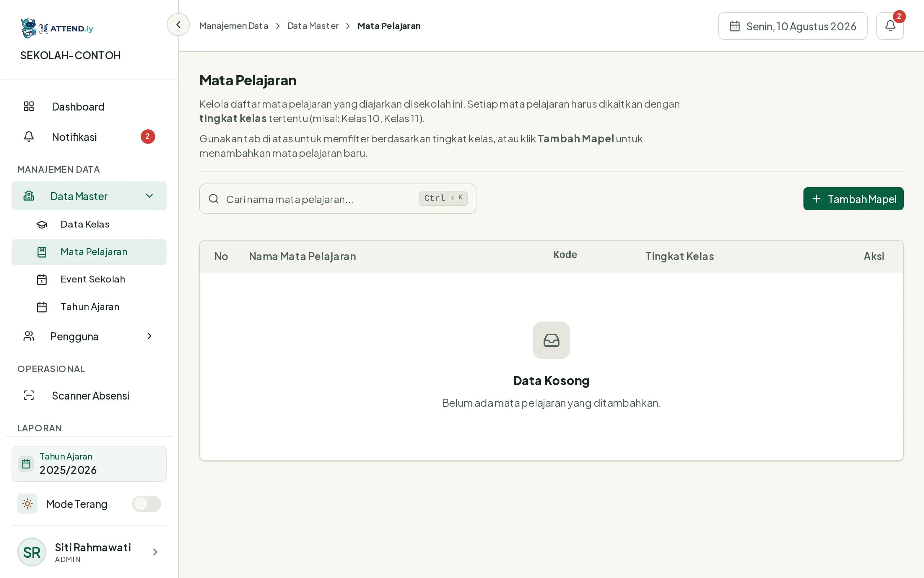Viewport: 924px width, 578px height.
Task: Click the Cari nama mata pelajaran search field
Action: 337,199
